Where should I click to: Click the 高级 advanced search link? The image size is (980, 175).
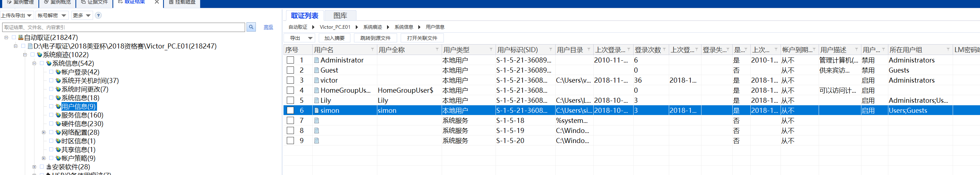(268, 27)
